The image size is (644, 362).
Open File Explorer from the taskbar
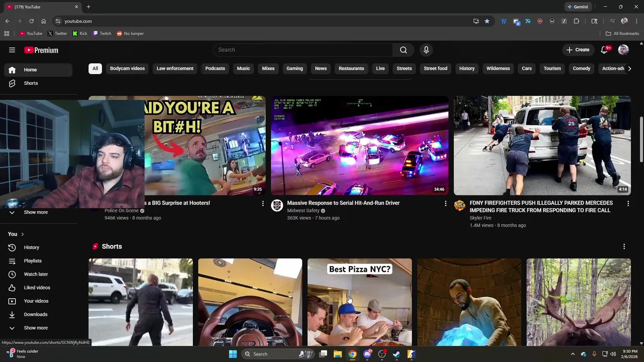point(338,354)
